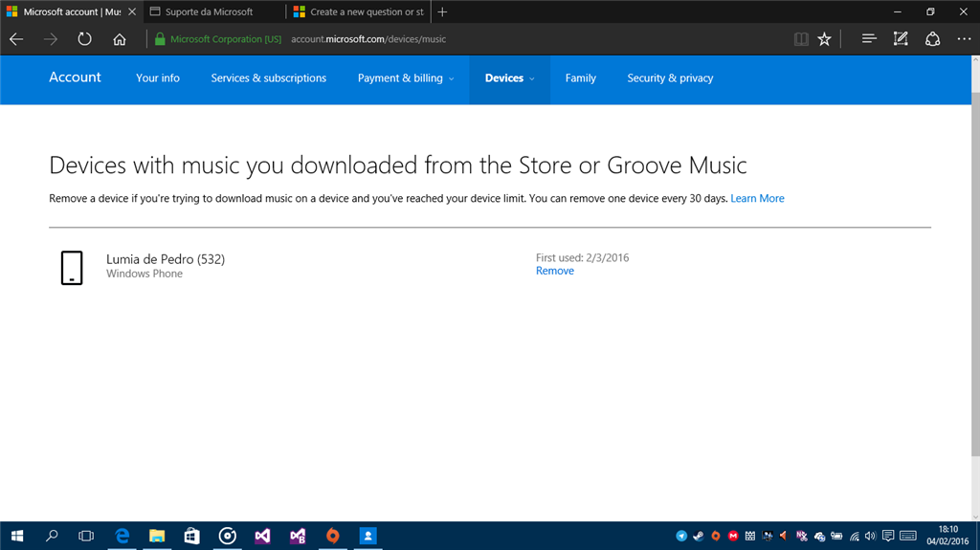Click the Windows Phone device icon
The image size is (980, 550).
[x=72, y=268]
